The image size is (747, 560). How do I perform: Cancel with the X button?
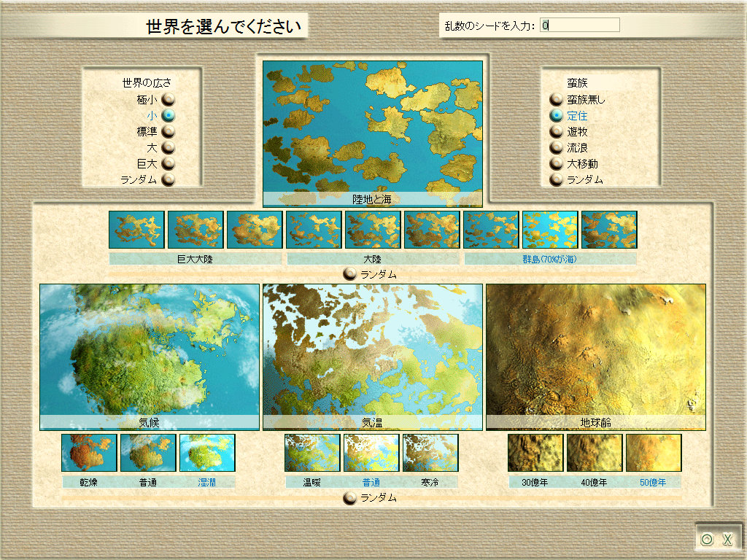[727, 540]
